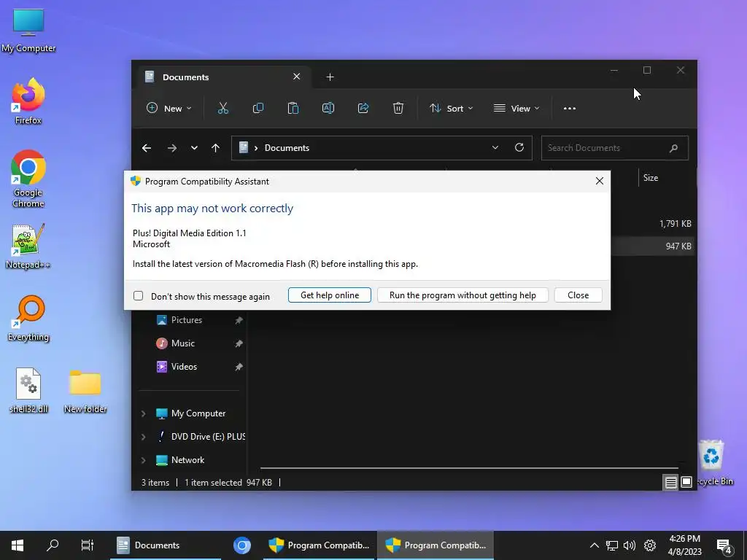
Task: Select the Documents tab title
Action: tap(185, 77)
